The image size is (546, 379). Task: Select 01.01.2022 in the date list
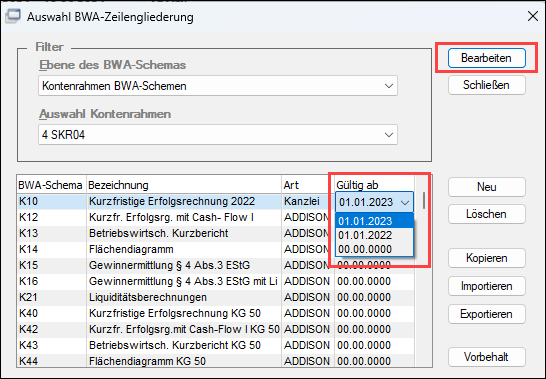tap(374, 235)
